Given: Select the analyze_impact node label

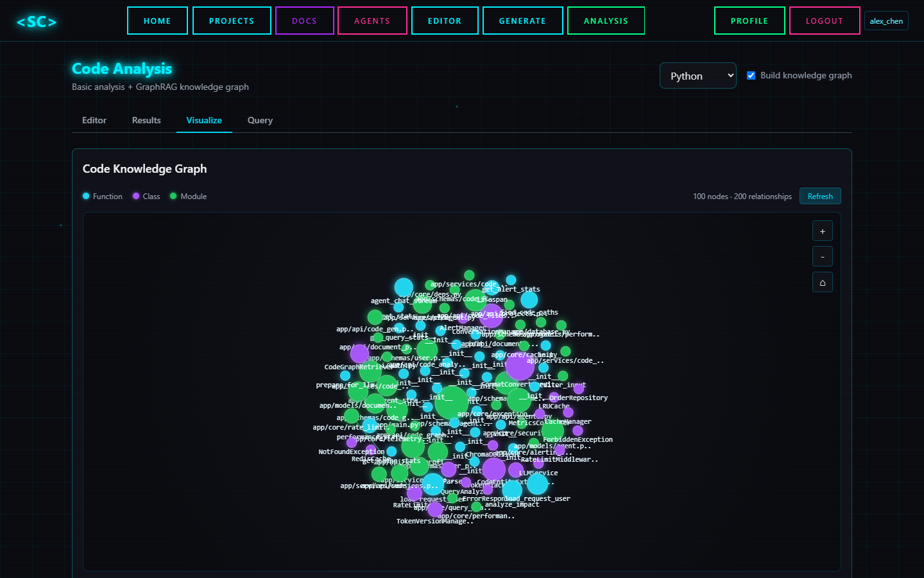Looking at the screenshot, I should click(x=512, y=504).
